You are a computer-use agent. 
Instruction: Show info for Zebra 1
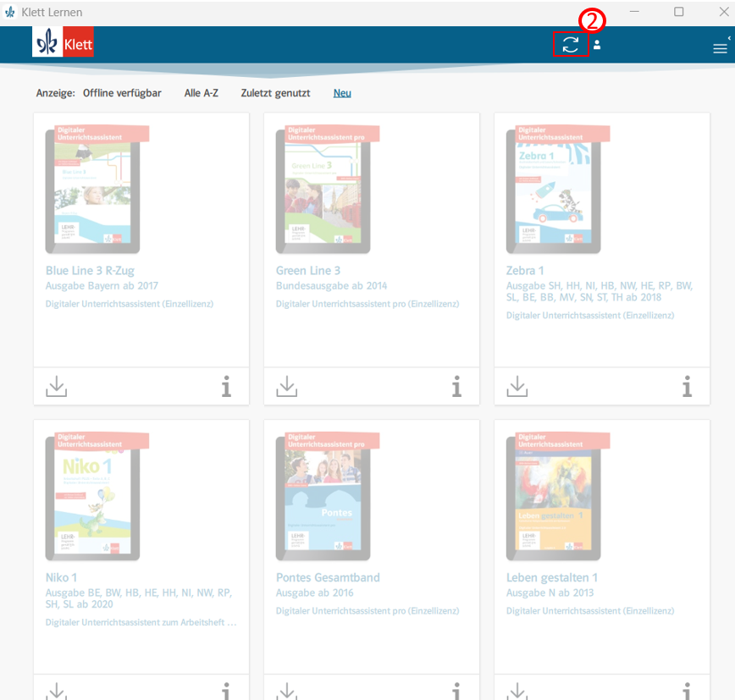(687, 386)
